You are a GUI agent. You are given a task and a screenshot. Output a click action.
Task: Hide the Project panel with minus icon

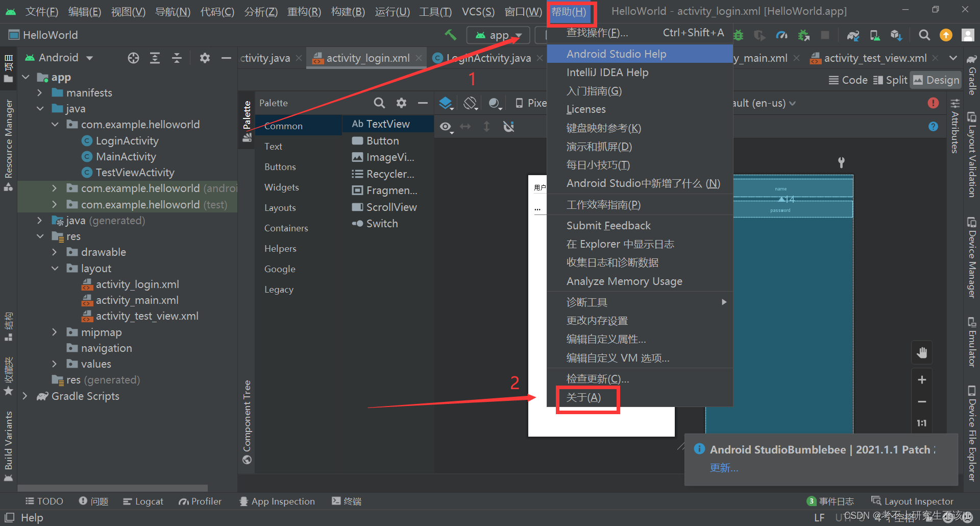(x=226, y=58)
